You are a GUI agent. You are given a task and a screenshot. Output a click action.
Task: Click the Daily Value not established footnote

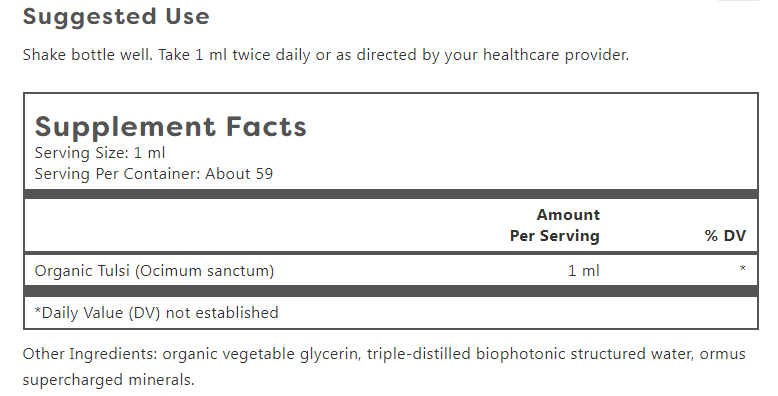(156, 313)
